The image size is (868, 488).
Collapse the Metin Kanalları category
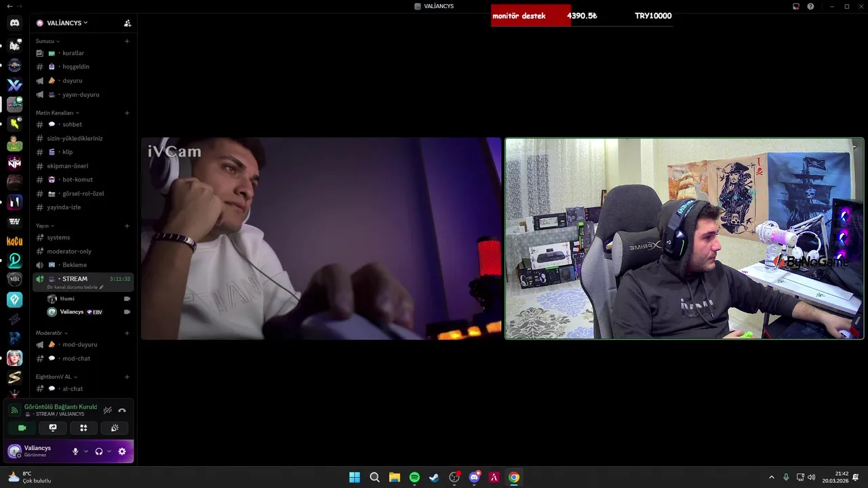click(57, 113)
